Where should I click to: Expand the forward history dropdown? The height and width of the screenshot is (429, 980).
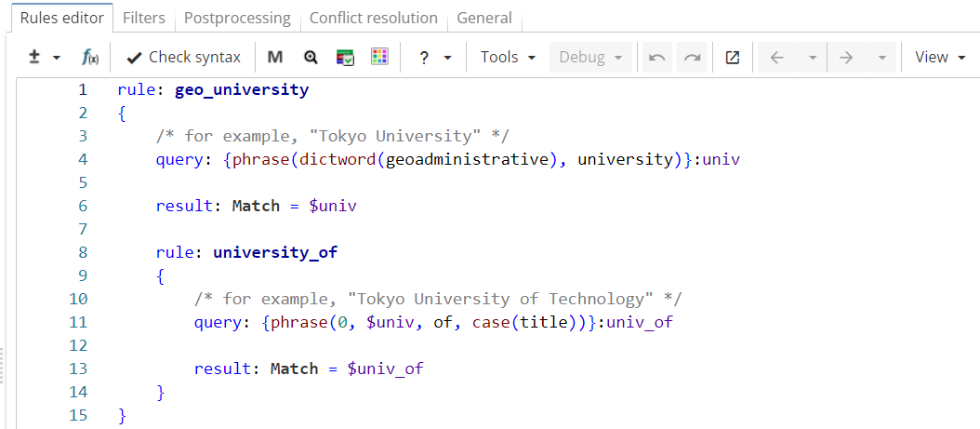[x=881, y=58]
